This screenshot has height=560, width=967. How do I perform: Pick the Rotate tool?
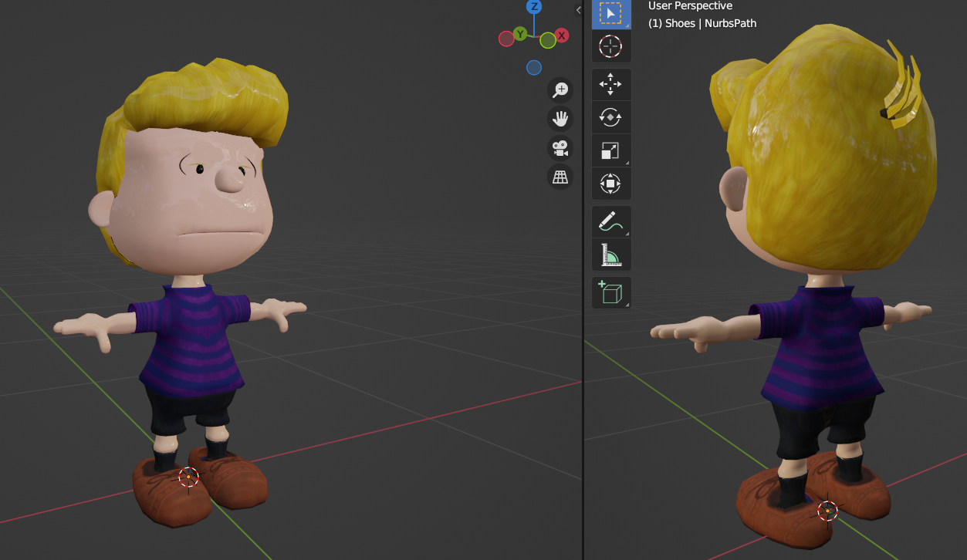[611, 117]
